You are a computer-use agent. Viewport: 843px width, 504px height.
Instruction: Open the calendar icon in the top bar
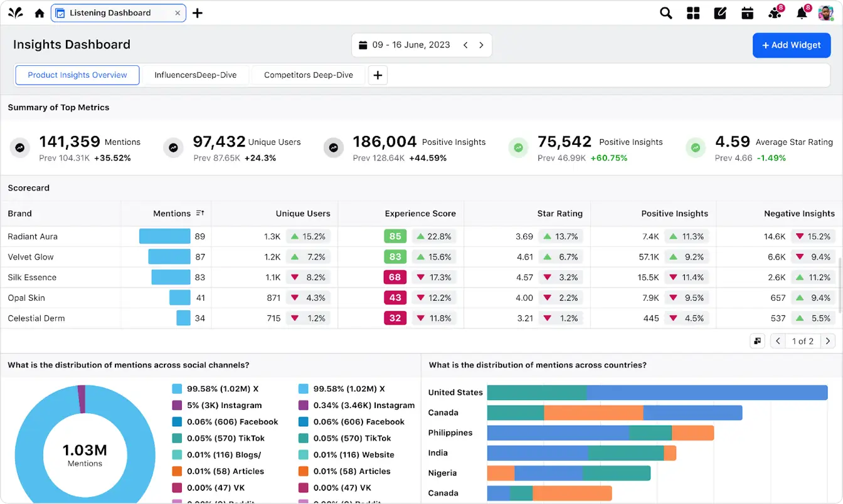tap(747, 13)
